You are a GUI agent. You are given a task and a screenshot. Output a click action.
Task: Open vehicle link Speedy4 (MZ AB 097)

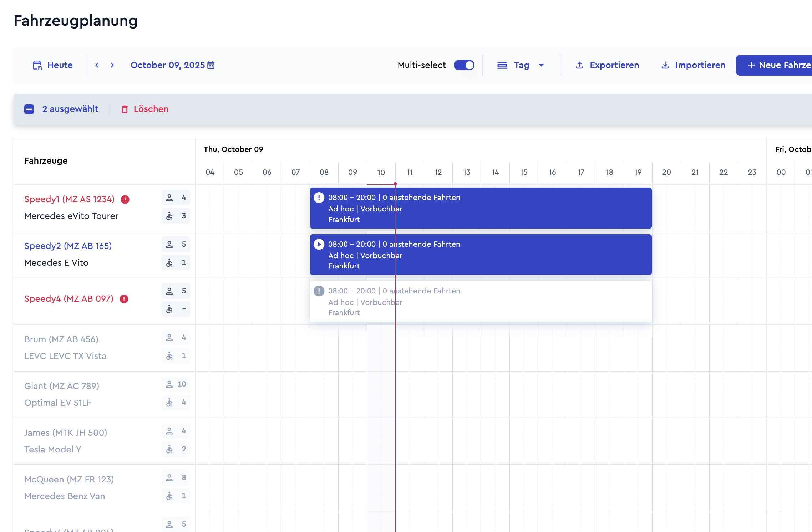click(x=69, y=299)
